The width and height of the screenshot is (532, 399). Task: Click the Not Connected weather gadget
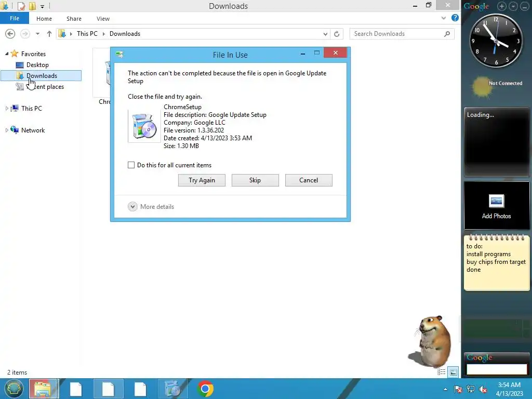497,86
